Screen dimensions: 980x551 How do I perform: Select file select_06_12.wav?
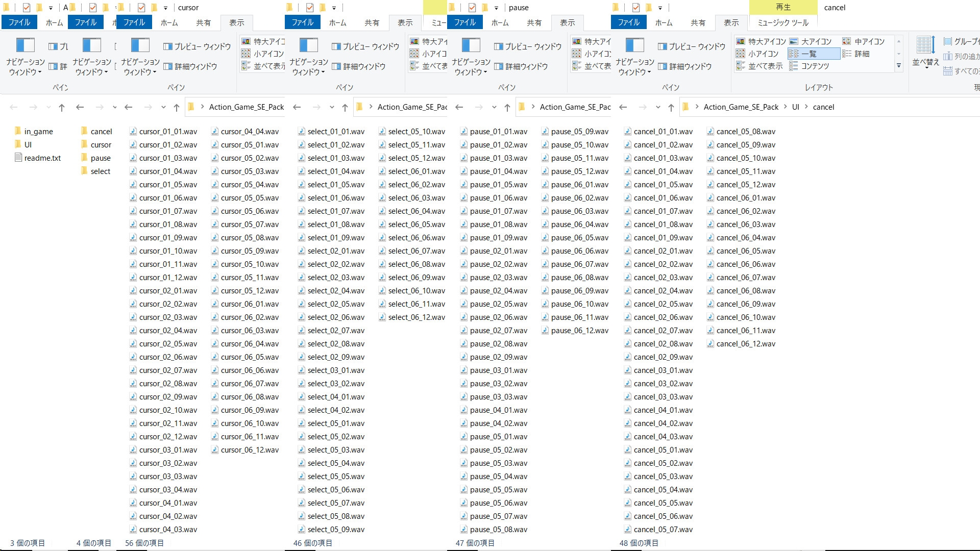pyautogui.click(x=411, y=317)
